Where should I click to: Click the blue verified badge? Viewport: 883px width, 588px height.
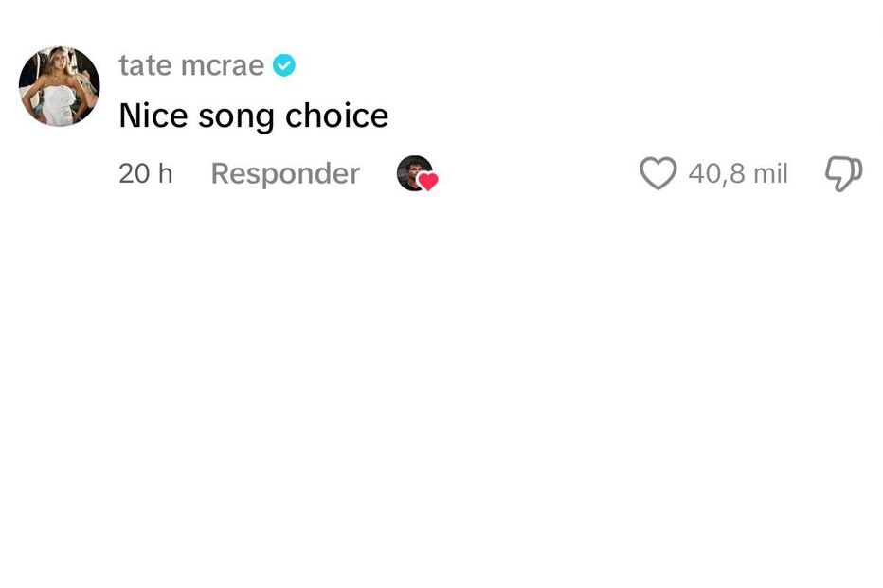pyautogui.click(x=283, y=65)
